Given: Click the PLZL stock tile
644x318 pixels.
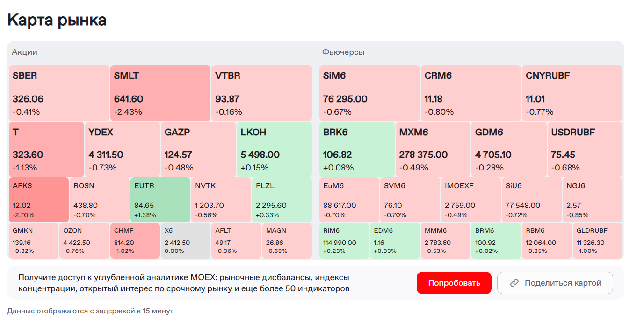Looking at the screenshot, I should [282, 200].
